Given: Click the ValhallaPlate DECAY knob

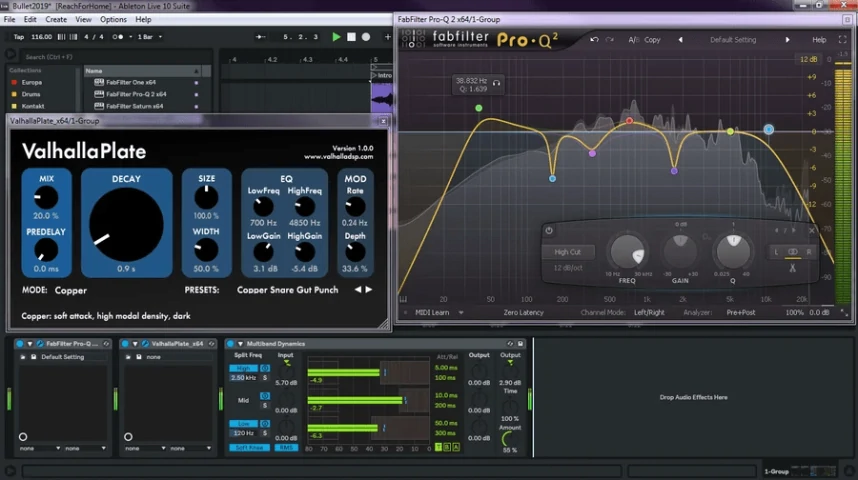Looking at the screenshot, I should click(x=126, y=224).
